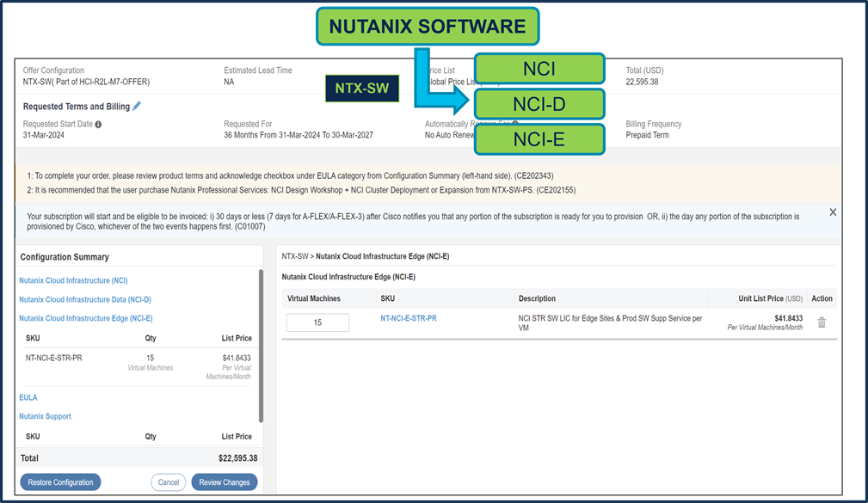Click the $41.8433 unit price in the table

(x=788, y=318)
